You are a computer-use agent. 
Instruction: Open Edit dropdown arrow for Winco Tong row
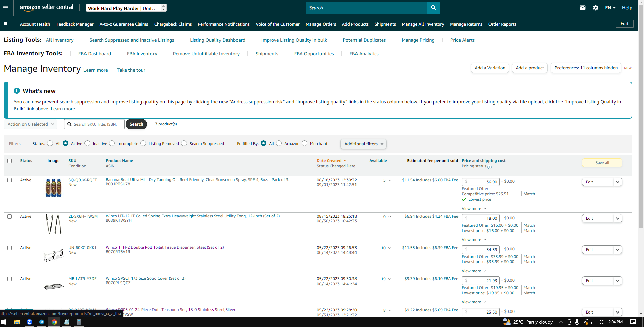pos(618,218)
